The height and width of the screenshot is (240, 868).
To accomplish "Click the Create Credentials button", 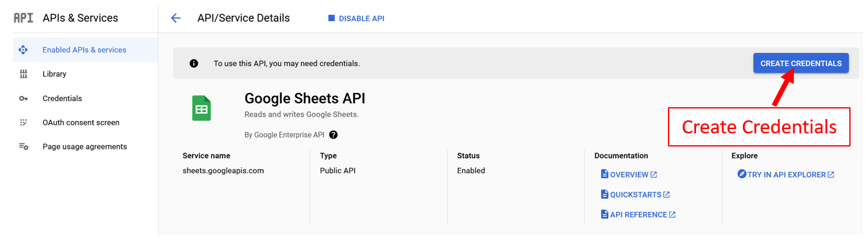I will click(801, 64).
